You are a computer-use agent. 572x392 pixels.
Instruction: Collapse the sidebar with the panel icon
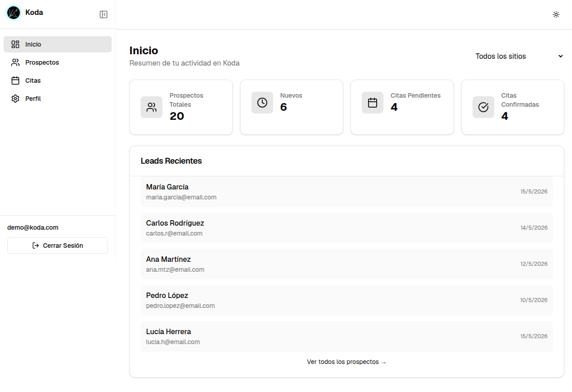(104, 14)
